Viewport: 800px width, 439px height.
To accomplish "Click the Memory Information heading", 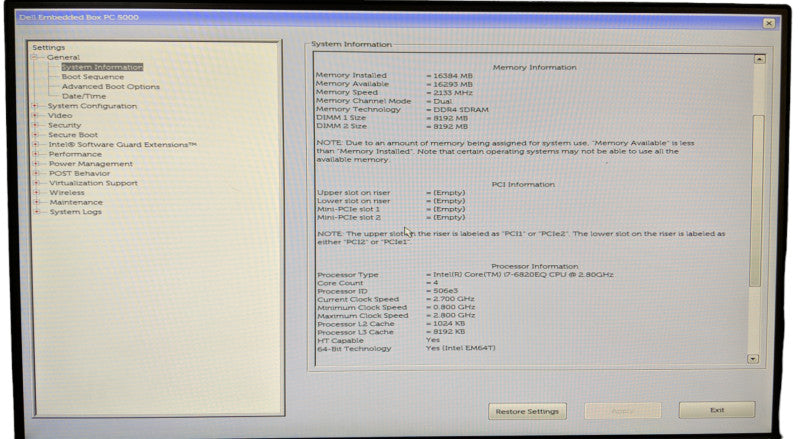I will coord(534,67).
